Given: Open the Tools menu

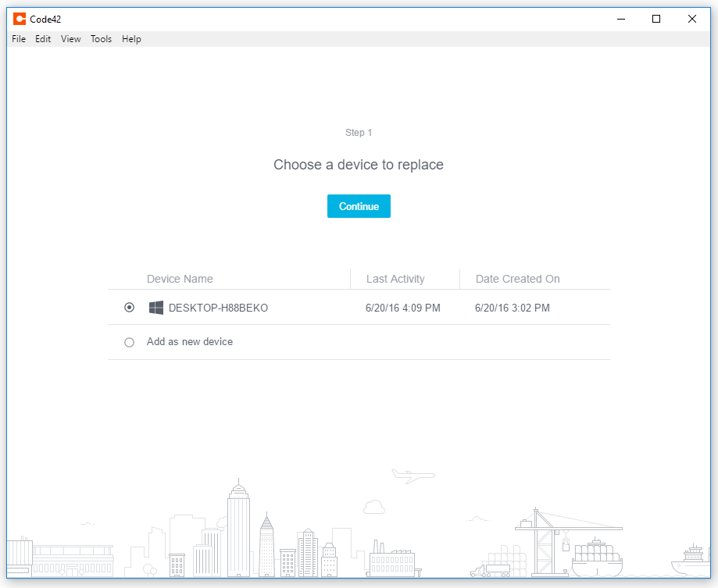Looking at the screenshot, I should coord(101,38).
